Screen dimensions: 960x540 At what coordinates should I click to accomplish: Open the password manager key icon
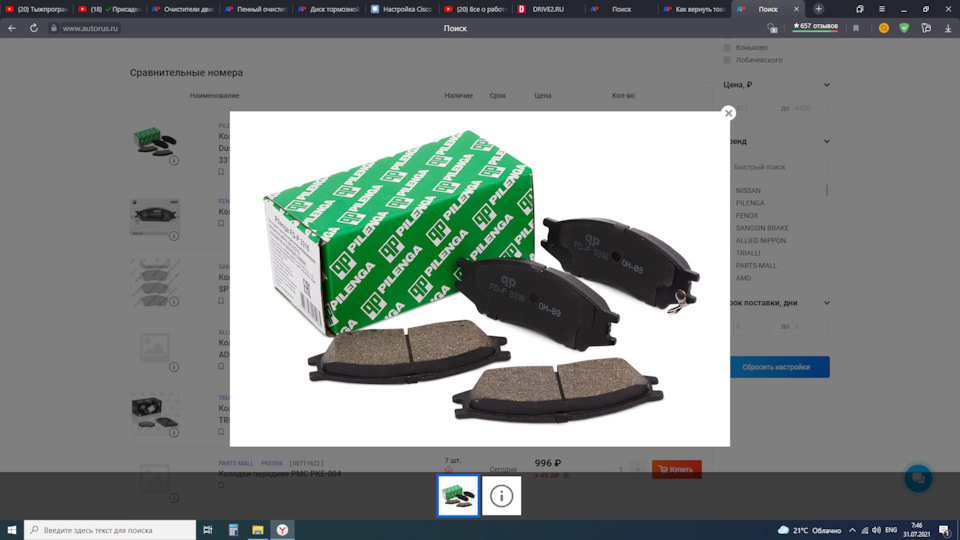(x=926, y=28)
